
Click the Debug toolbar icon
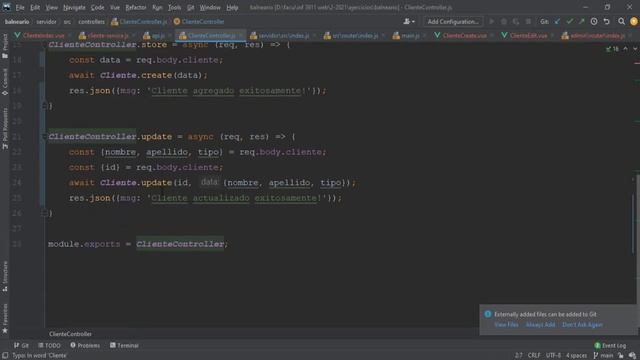[504, 22]
